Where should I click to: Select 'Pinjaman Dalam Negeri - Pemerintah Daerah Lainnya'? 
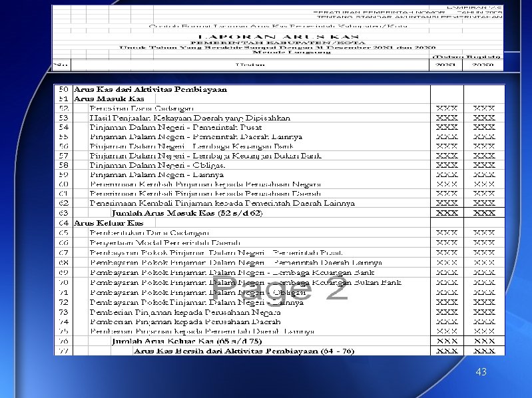coord(196,137)
